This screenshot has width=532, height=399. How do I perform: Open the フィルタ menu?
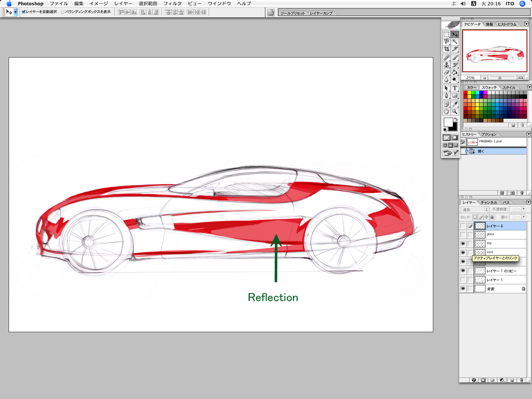173,4
